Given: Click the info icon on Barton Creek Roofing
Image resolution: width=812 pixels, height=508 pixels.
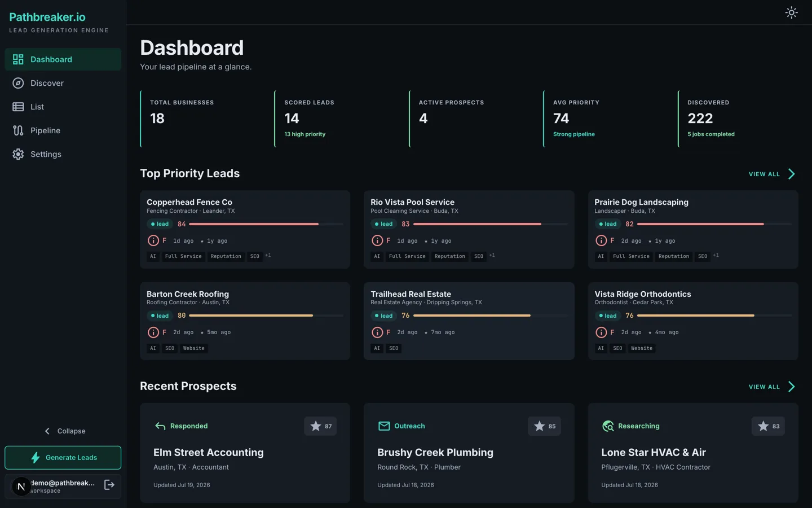Looking at the screenshot, I should point(153,332).
